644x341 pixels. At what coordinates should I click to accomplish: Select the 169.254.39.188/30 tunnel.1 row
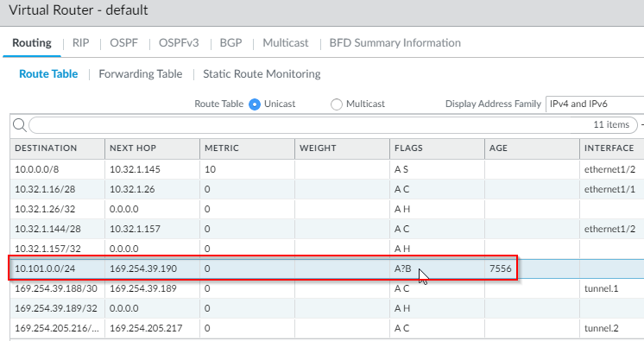point(327,288)
